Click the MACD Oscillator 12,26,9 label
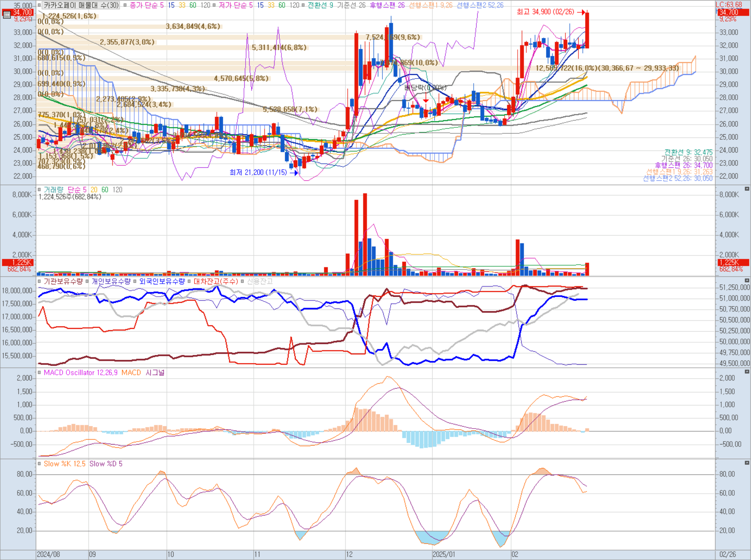 (x=81, y=372)
